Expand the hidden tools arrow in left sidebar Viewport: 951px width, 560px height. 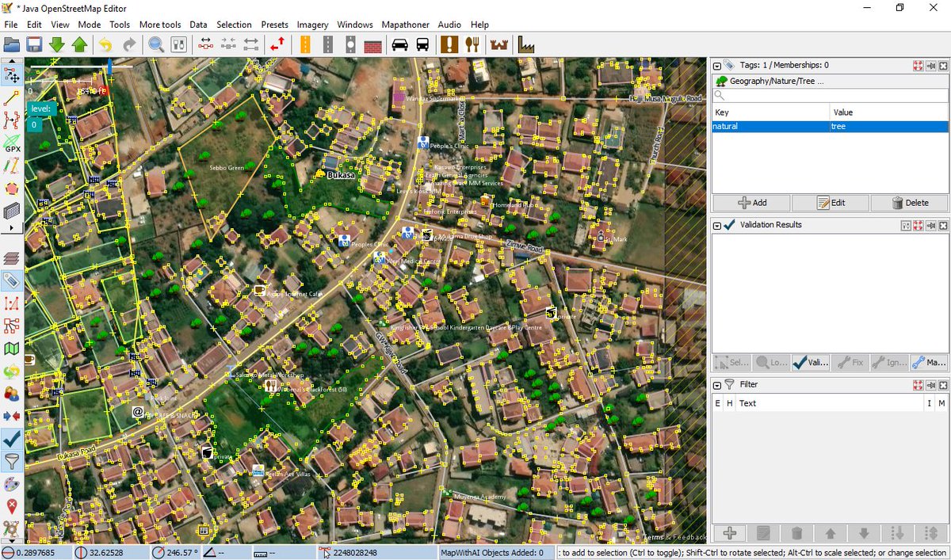[12, 228]
